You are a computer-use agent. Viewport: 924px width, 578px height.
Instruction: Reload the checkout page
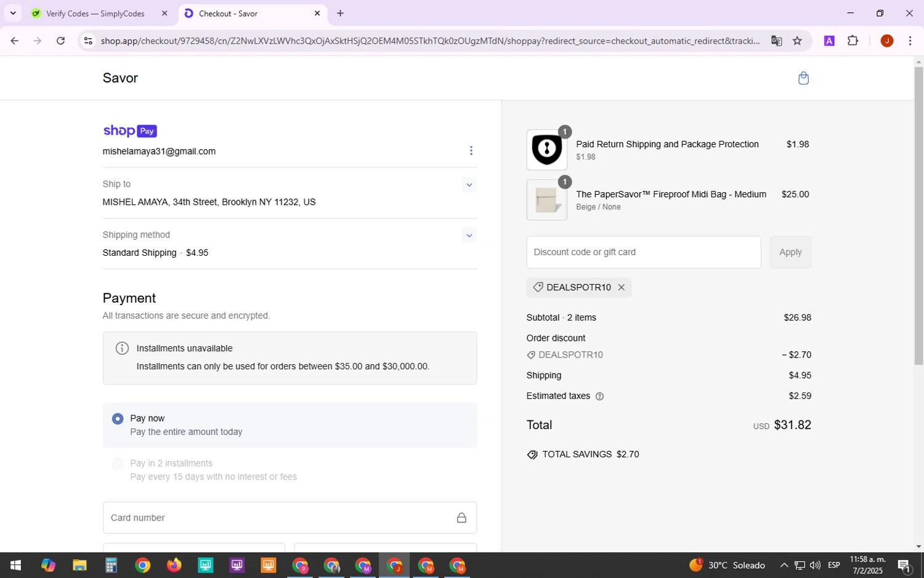[60, 41]
